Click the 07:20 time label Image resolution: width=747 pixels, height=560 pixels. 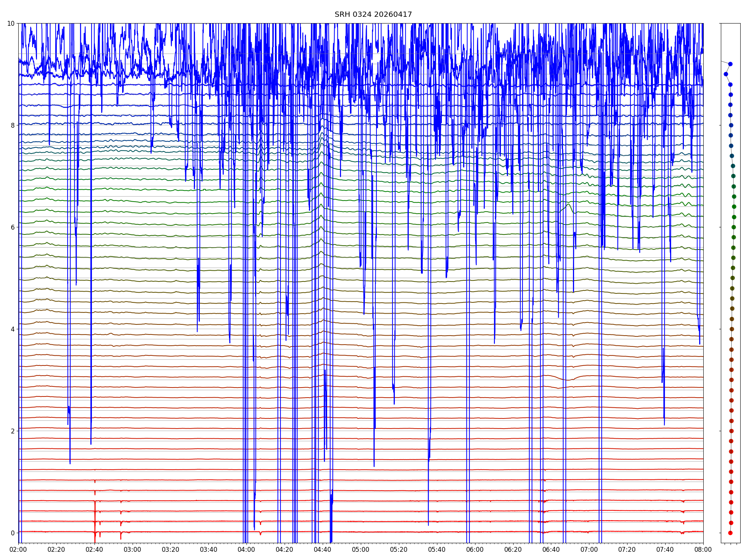[x=627, y=550]
